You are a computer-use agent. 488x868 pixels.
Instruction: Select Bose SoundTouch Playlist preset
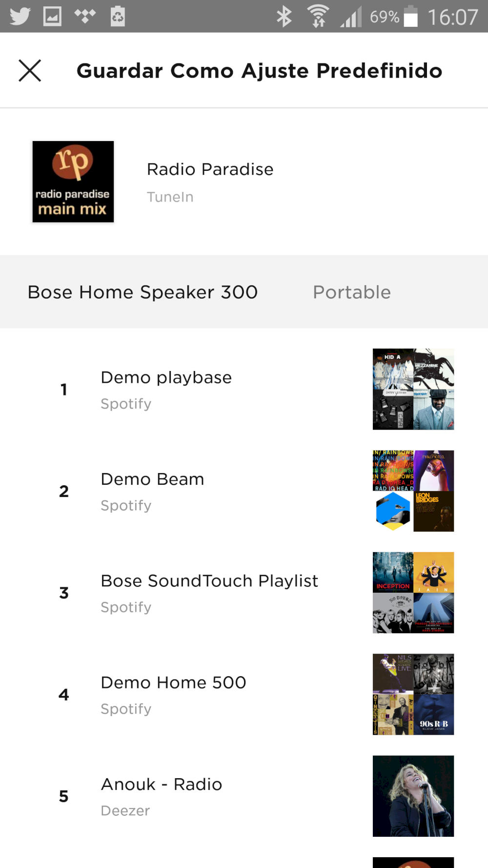(209, 592)
